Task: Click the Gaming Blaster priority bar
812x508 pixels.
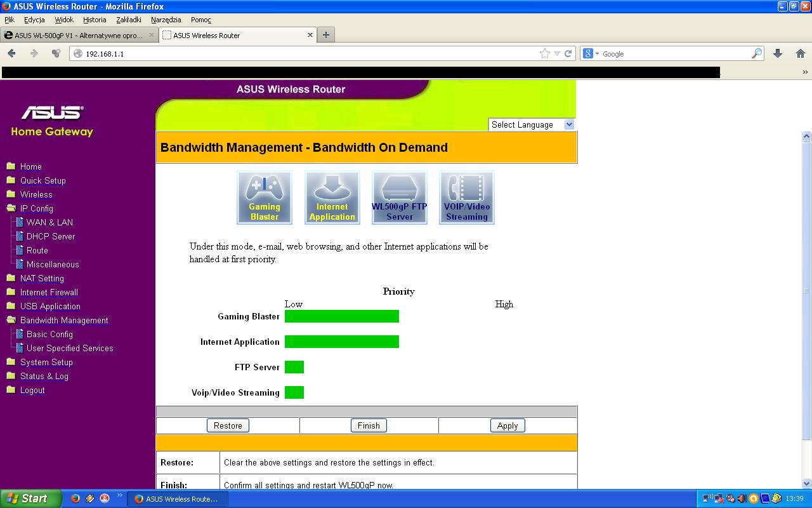Action: [342, 316]
